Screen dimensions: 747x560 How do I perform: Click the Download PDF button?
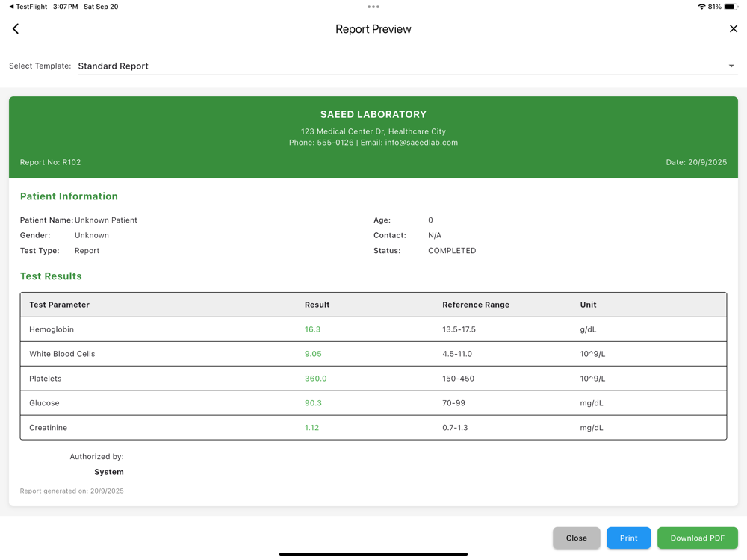(x=698, y=538)
